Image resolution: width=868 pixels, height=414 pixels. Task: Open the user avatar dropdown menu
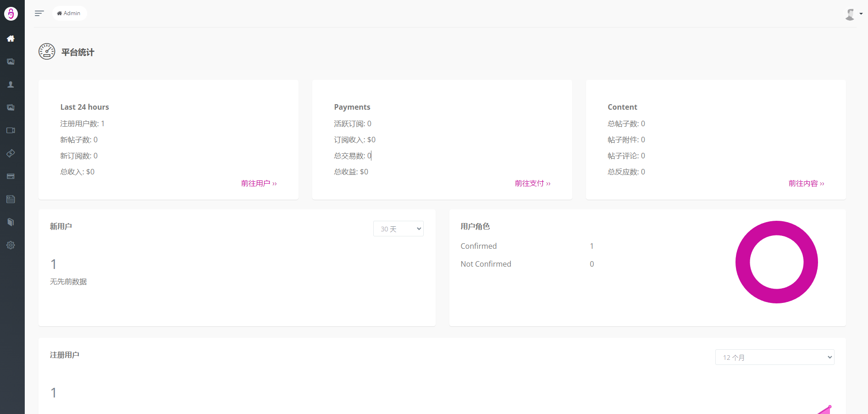853,14
